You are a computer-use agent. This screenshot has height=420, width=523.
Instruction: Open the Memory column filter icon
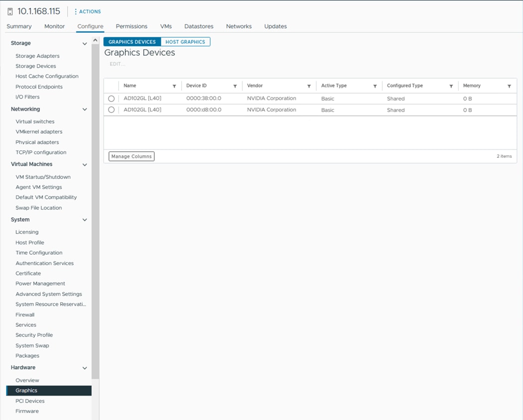(x=509, y=86)
